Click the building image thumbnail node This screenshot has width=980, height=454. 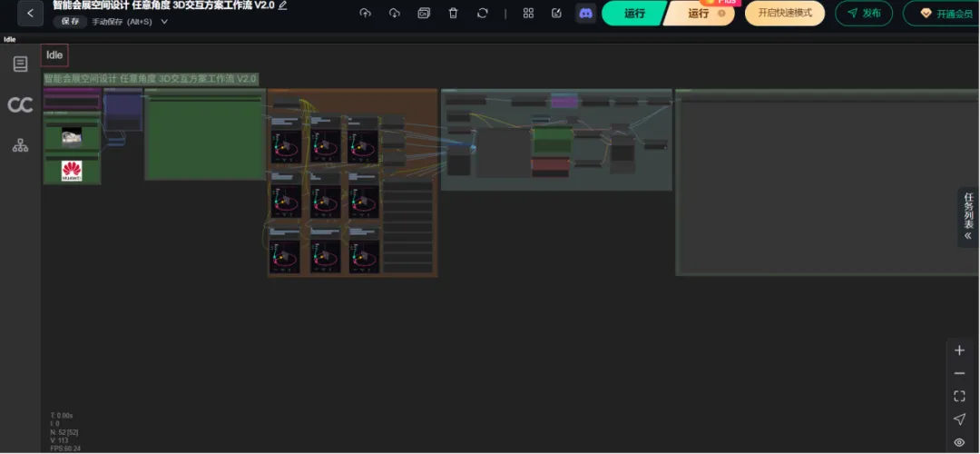click(72, 136)
